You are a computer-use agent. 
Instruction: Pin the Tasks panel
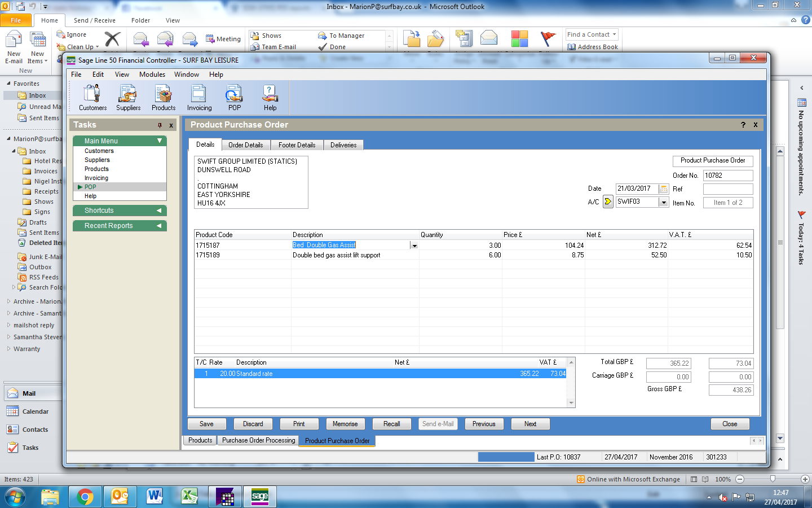pyautogui.click(x=160, y=125)
